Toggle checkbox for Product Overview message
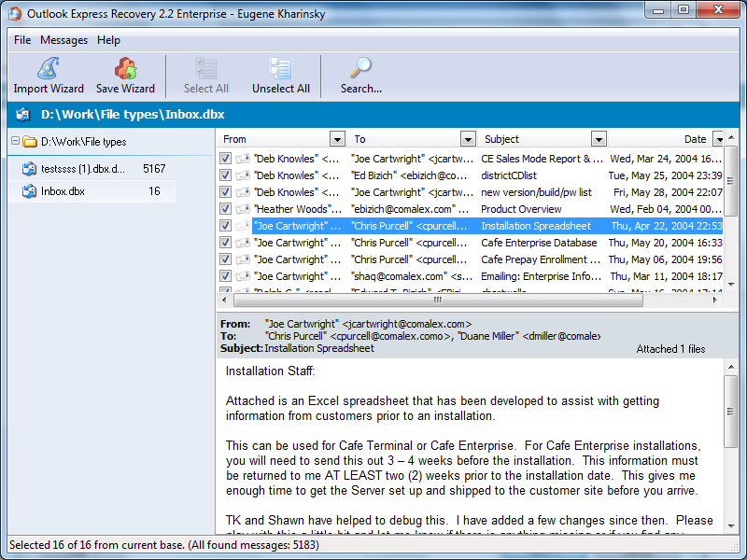 225,209
